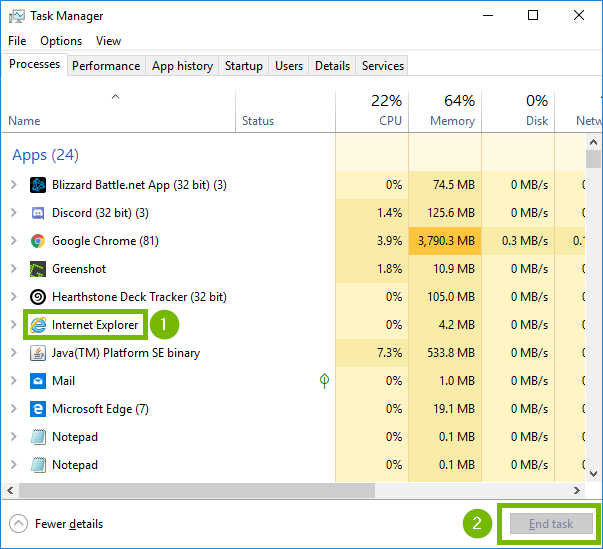Click the Notepad icon in the last row
The height and width of the screenshot is (549, 603).
(38, 465)
